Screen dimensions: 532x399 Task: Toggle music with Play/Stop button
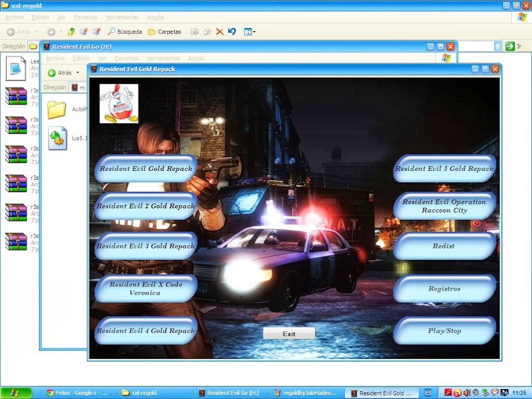click(x=444, y=330)
